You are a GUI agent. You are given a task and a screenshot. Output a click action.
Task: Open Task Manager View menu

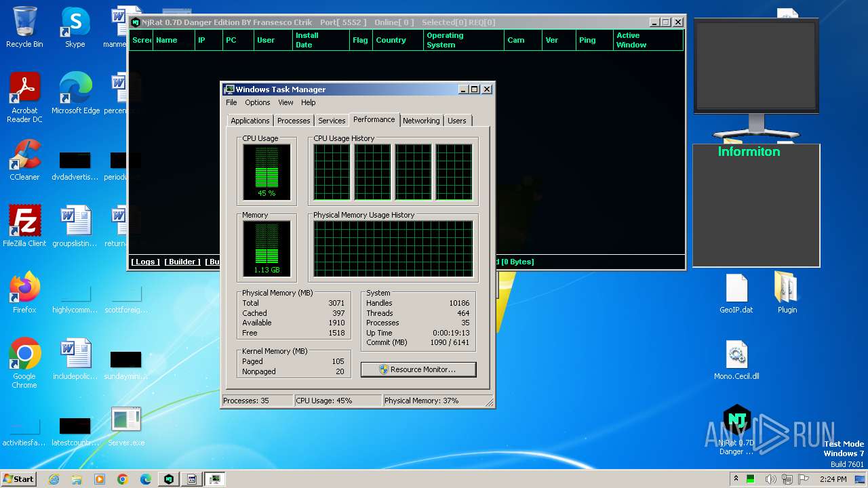click(285, 102)
